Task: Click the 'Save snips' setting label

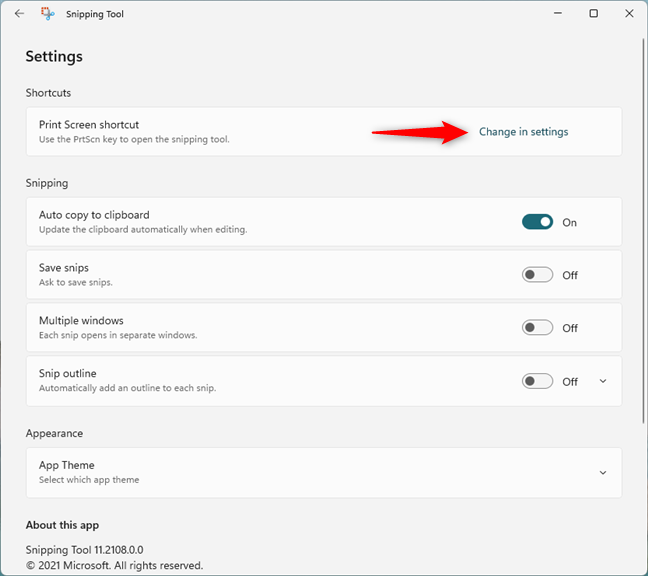Action: coord(64,268)
